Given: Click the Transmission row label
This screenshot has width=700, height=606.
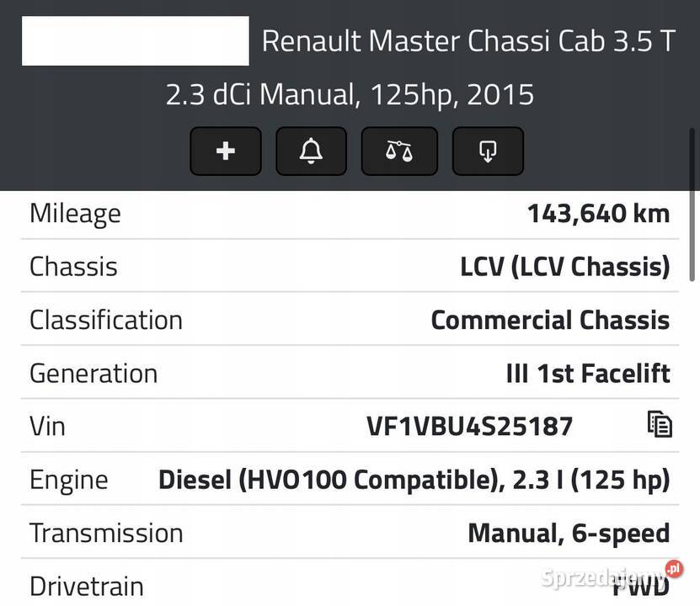Looking at the screenshot, I should (x=106, y=531).
